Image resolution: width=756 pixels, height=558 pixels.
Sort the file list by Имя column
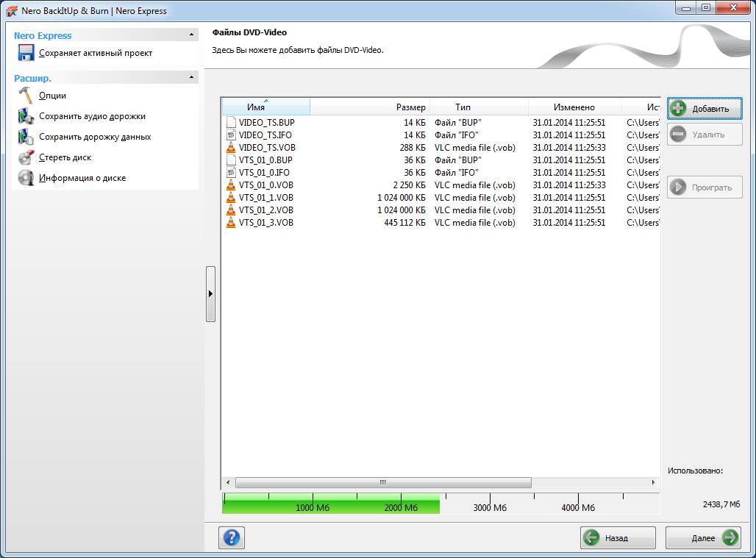tap(266, 107)
